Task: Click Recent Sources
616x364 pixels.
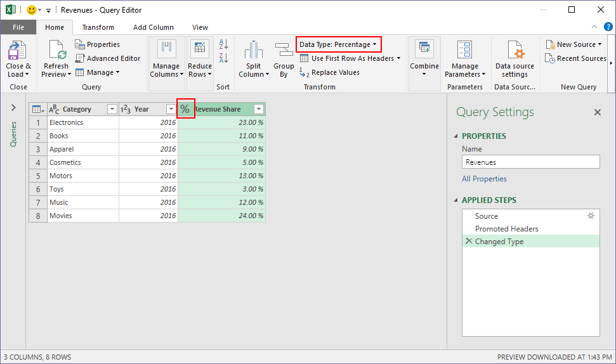Action: (575, 58)
